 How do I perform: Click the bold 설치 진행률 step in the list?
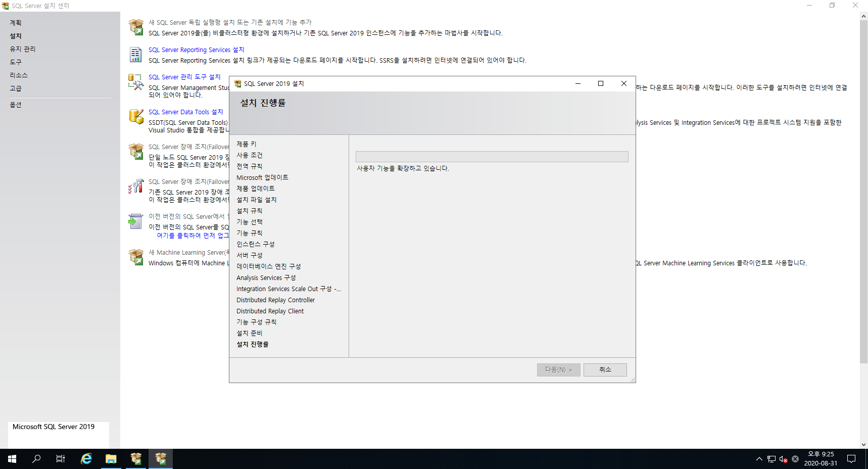(253, 344)
